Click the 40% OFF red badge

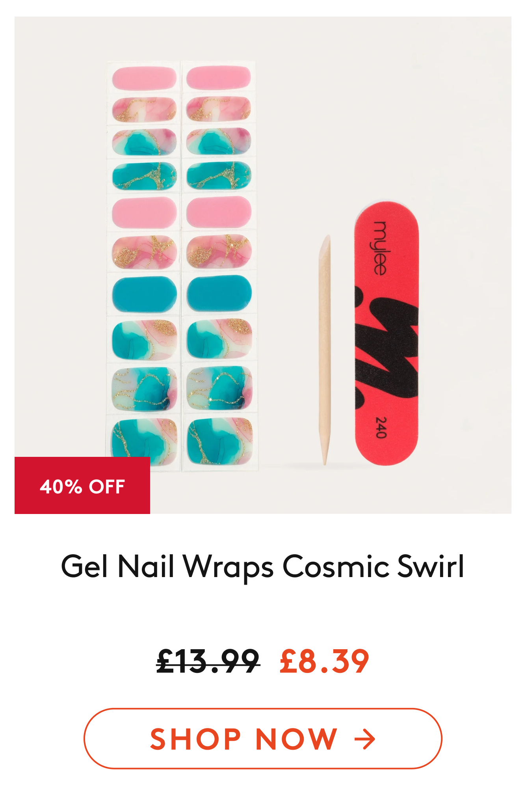tap(82, 486)
